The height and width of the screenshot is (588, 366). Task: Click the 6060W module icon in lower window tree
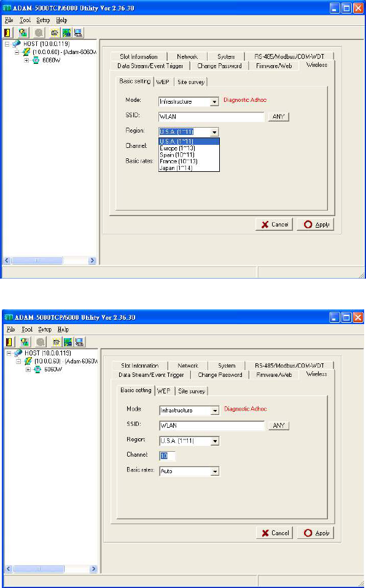37,369
